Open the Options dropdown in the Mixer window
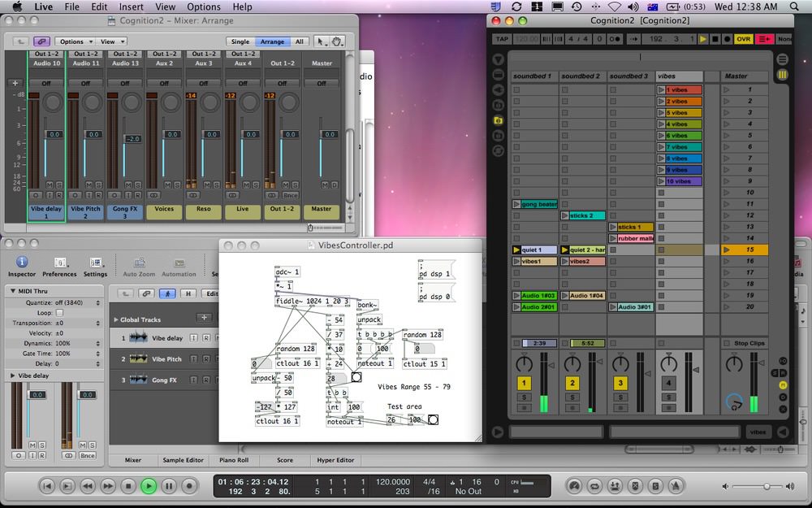This screenshot has height=508, width=812. [73, 41]
